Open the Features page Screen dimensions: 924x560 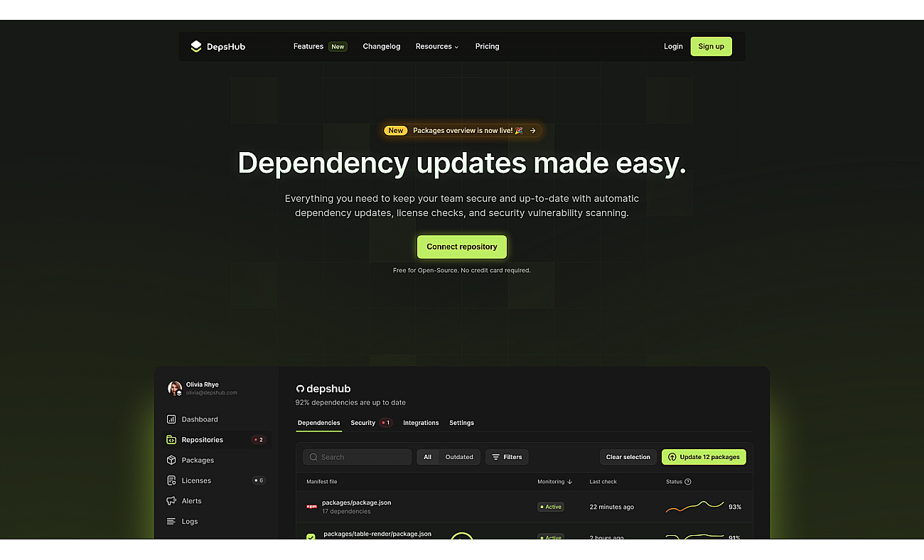pos(308,46)
